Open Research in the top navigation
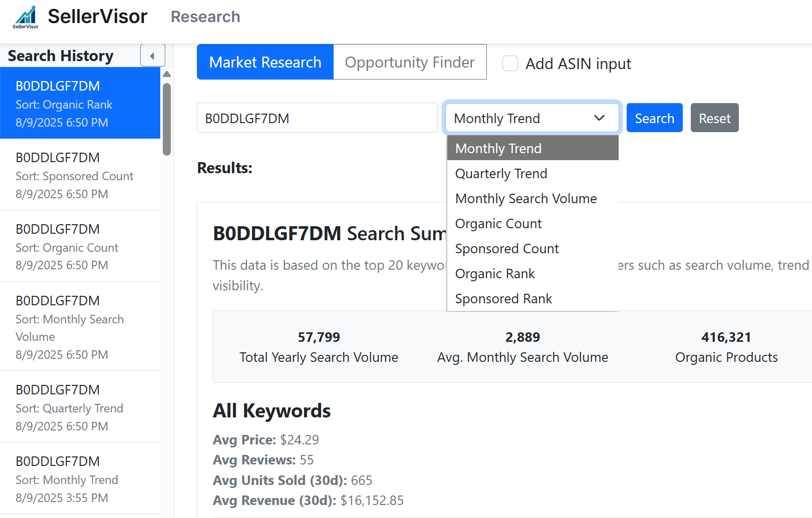The height and width of the screenshot is (518, 812). (205, 17)
